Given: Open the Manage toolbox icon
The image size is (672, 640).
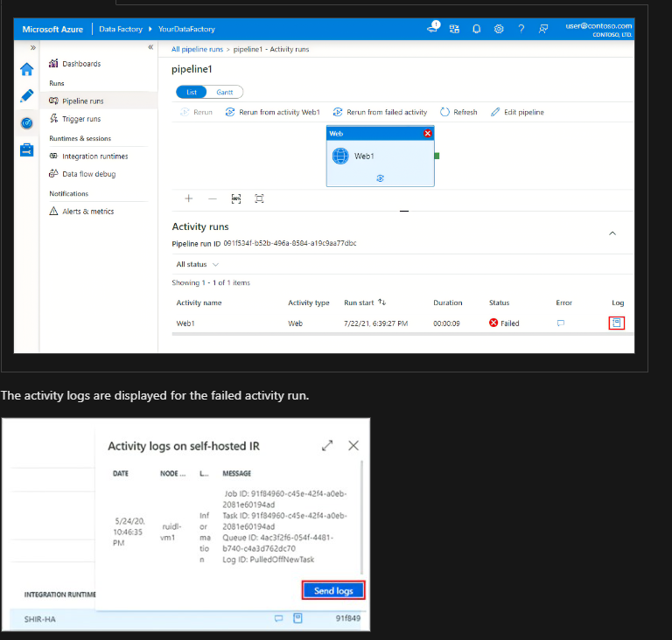Looking at the screenshot, I should (26, 150).
